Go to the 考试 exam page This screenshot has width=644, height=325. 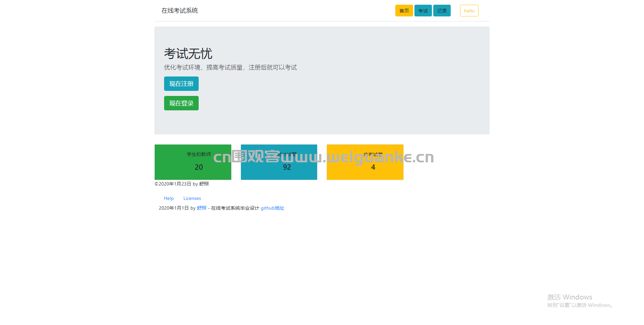(423, 11)
